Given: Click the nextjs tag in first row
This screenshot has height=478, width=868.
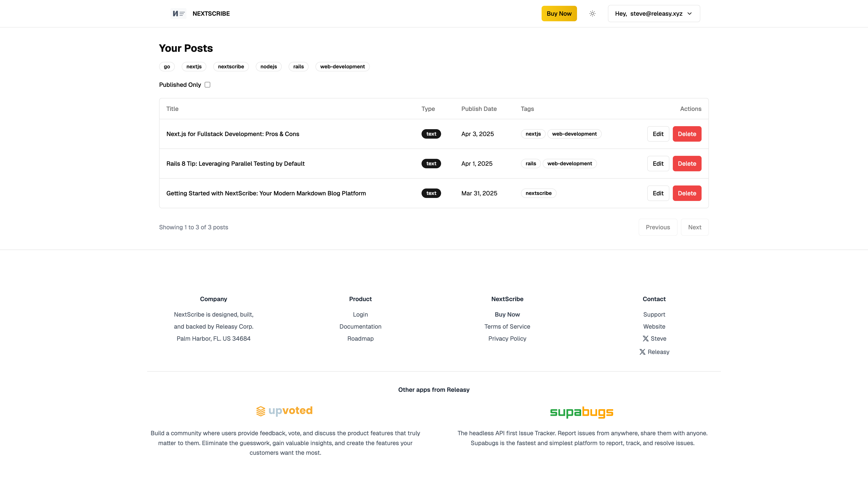Looking at the screenshot, I should [533, 134].
